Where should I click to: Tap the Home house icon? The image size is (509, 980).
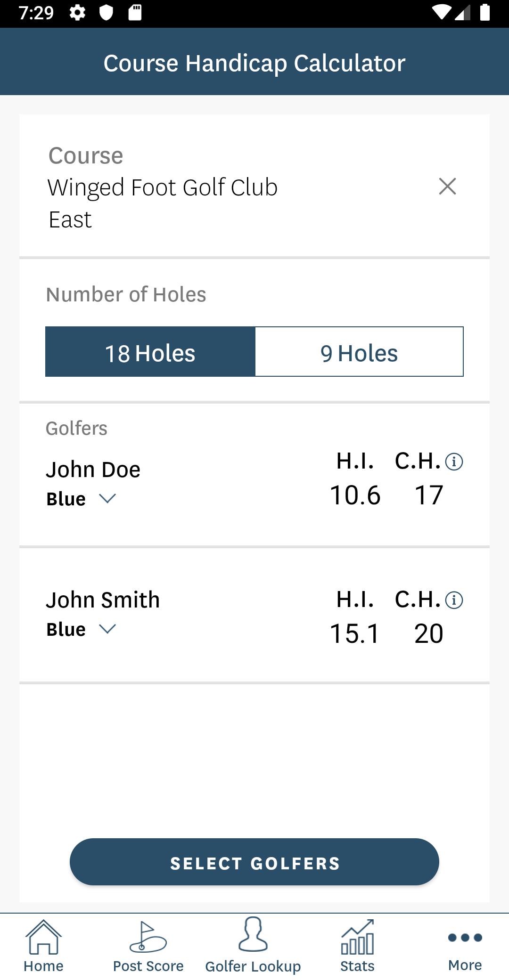pyautogui.click(x=43, y=937)
